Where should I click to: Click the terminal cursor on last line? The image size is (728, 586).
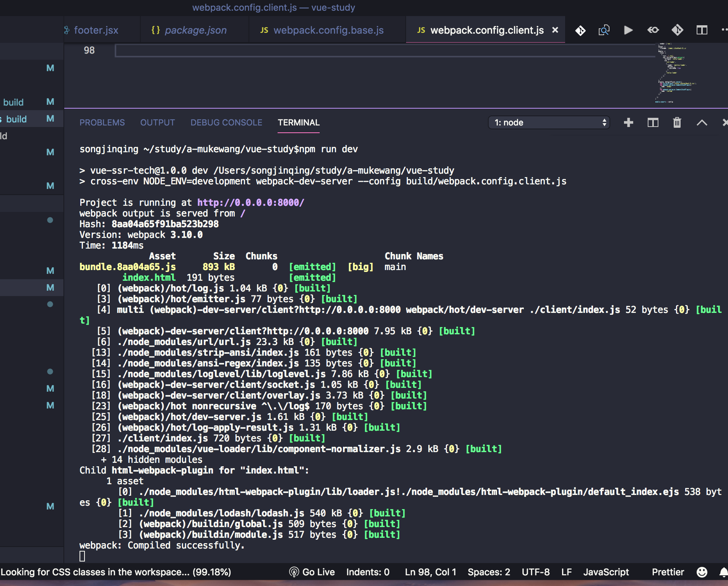82,556
